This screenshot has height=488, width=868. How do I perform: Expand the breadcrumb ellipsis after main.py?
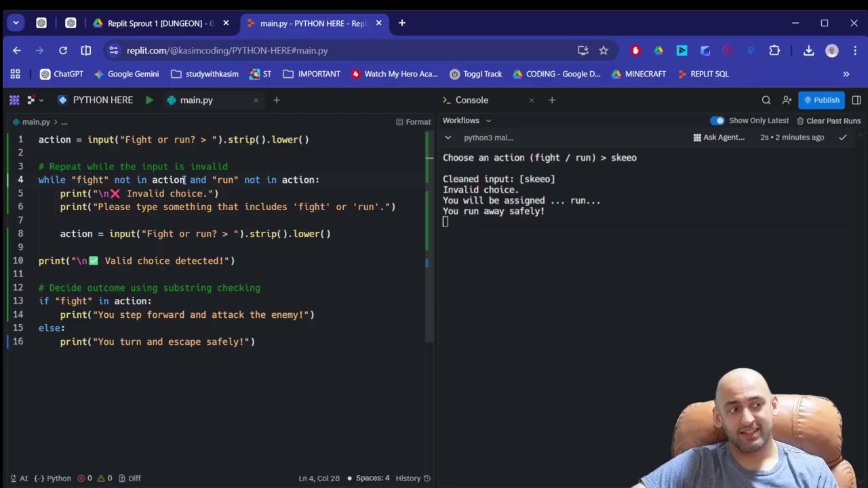pos(64,122)
